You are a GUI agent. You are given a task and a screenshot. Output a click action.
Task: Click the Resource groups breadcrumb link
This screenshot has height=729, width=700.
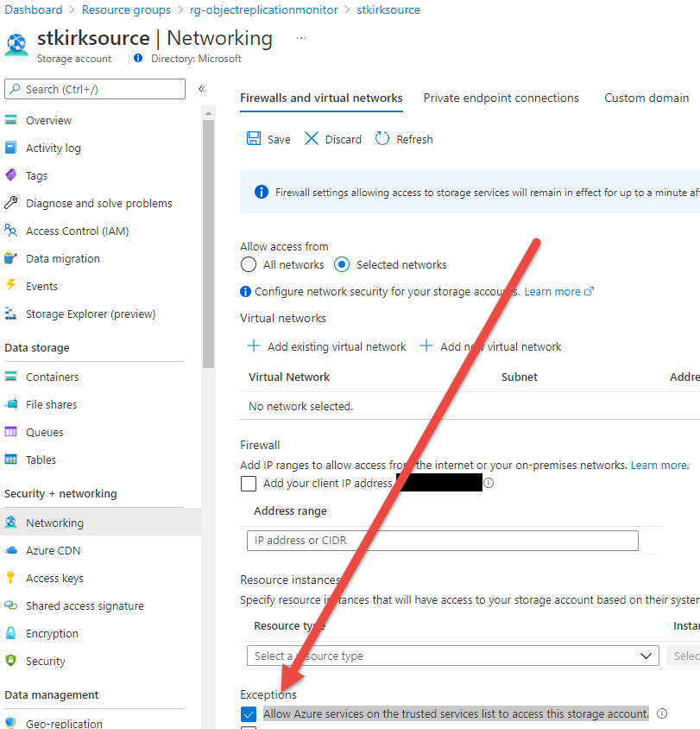[x=126, y=10]
